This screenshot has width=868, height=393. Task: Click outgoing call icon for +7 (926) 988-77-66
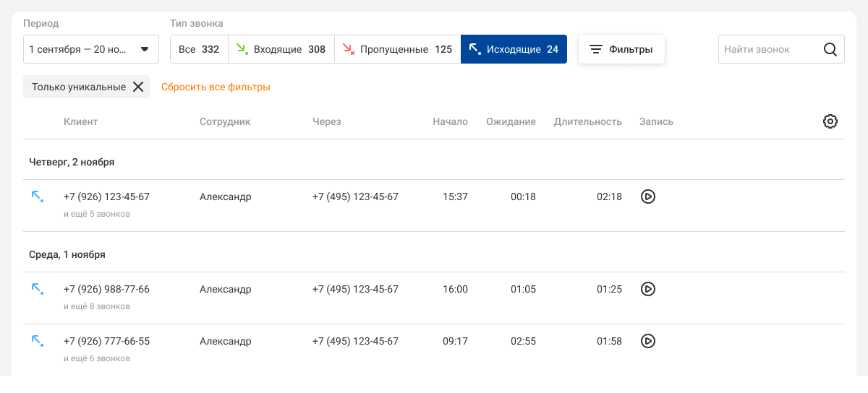[37, 289]
